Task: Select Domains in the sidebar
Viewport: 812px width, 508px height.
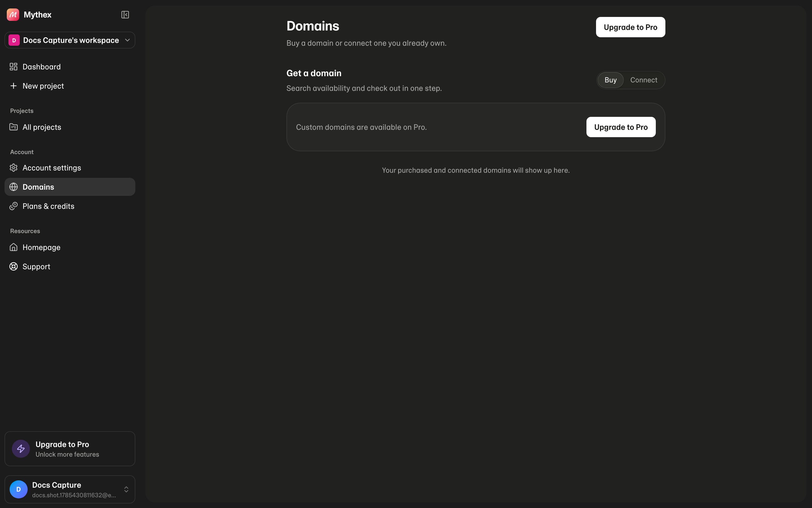Action: [x=70, y=187]
